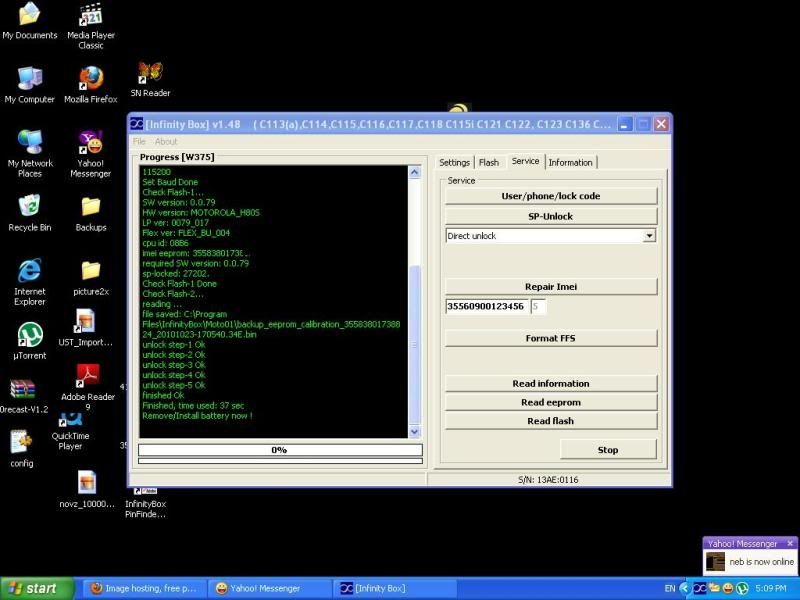Open Backups folder on desktop
Viewport: 800px width, 600px height.
coord(91,213)
